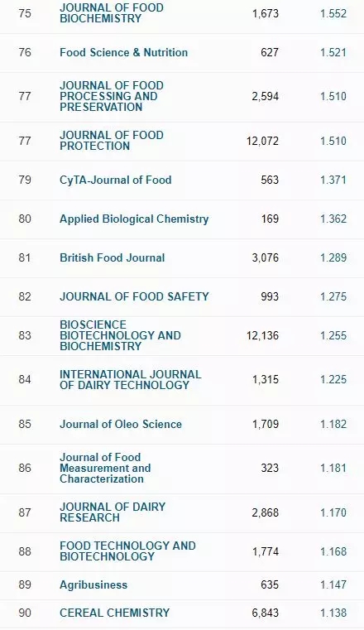Viewport: 364px width, 630px height.
Task: Open JOURNAL OF FOOD BIOCHEMISTRY link
Action: [112, 13]
